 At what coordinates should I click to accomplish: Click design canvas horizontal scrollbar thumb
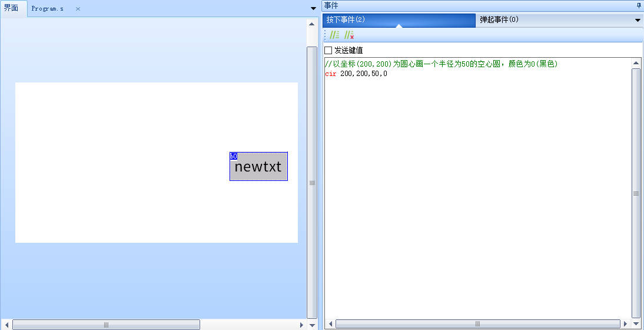pyautogui.click(x=106, y=325)
